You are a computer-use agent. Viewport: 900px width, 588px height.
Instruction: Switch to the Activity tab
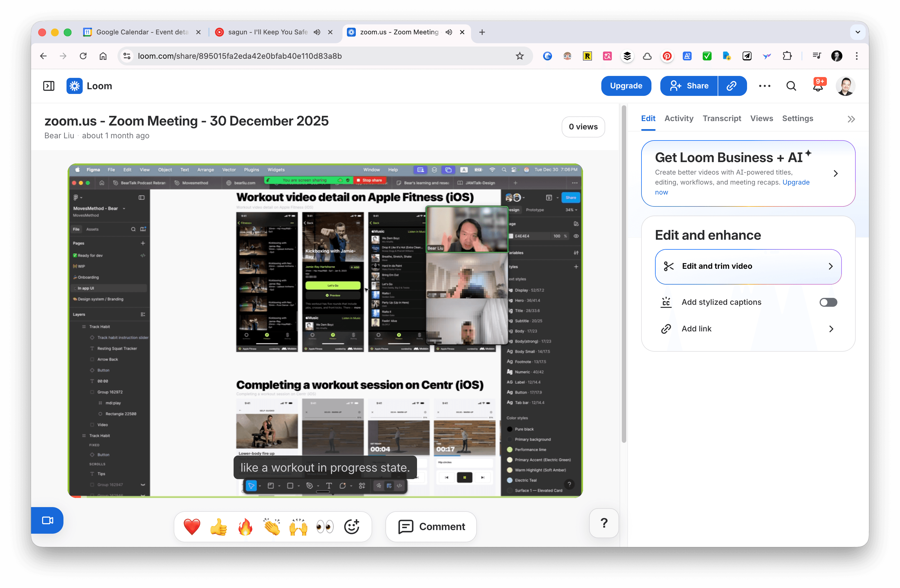679,118
